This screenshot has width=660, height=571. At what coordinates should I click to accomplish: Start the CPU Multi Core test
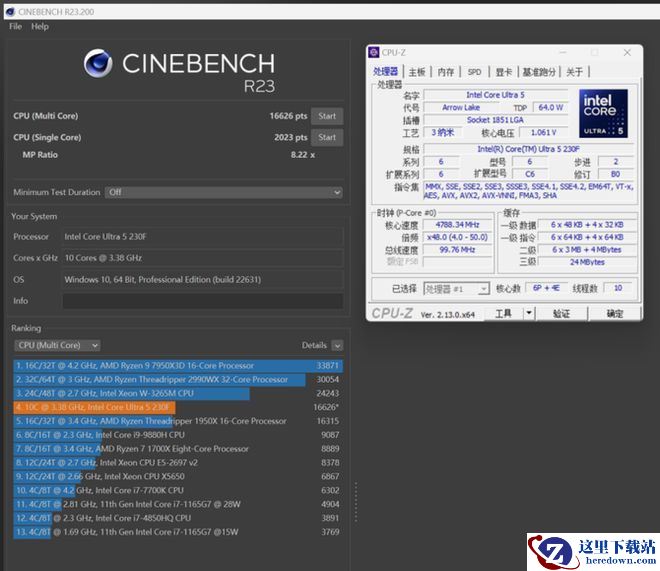327,116
